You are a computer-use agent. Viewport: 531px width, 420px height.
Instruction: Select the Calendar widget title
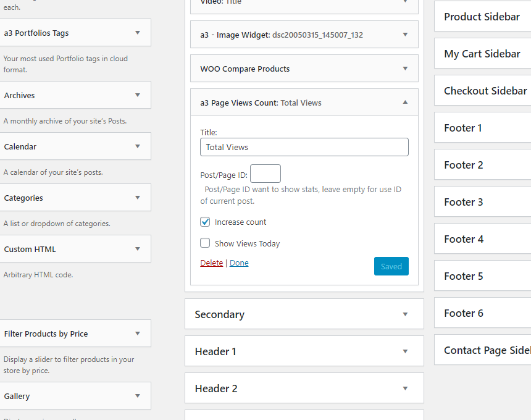20,146
